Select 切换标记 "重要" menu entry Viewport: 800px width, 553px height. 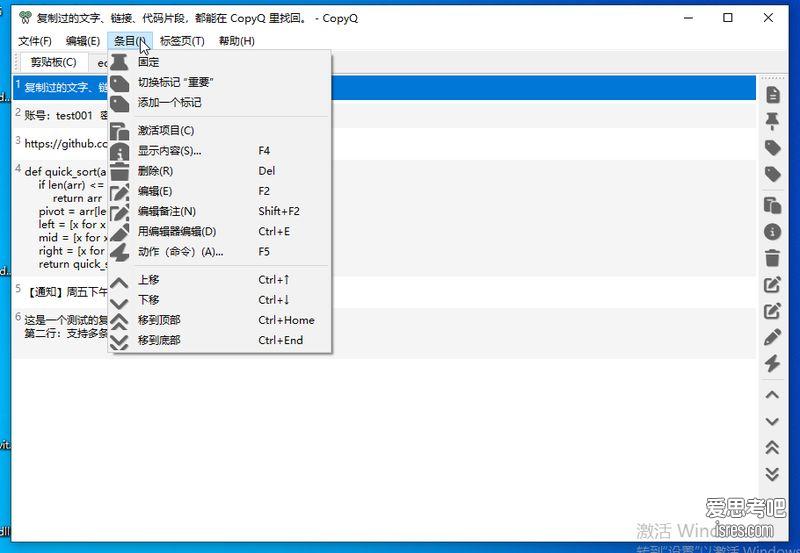[220, 82]
